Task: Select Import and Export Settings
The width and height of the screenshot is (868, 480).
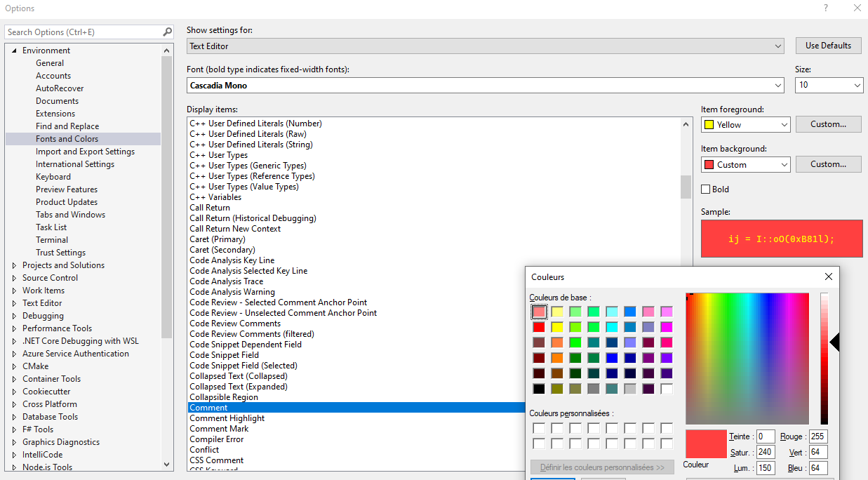Action: [x=85, y=152]
